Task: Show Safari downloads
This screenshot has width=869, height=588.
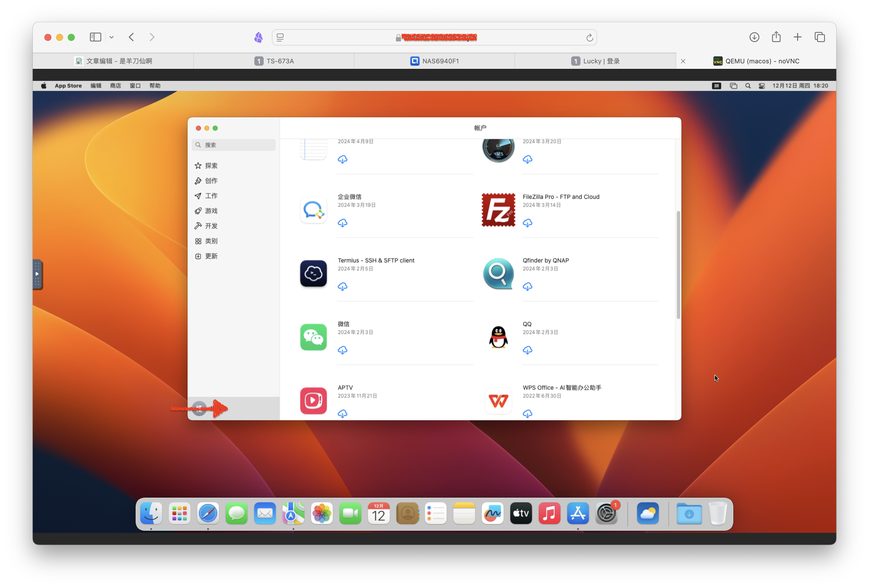Action: [754, 37]
